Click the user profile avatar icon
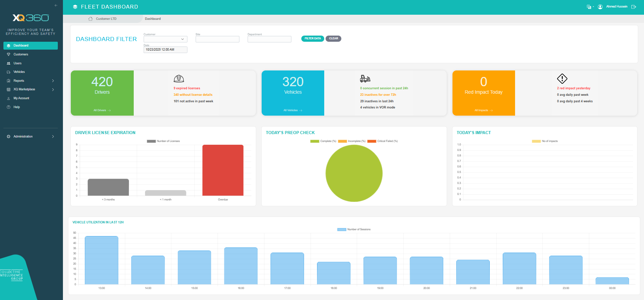Image resolution: width=644 pixels, height=300 pixels. coord(600,7)
